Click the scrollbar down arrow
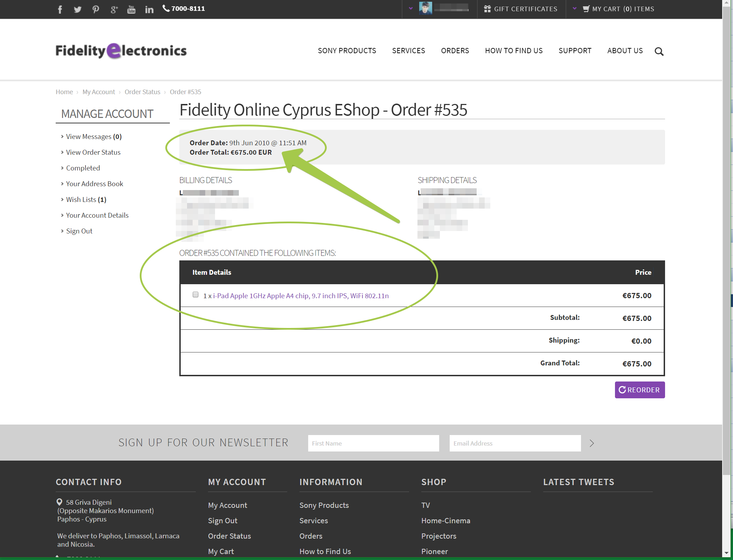Image resolution: width=733 pixels, height=560 pixels. coord(727,553)
